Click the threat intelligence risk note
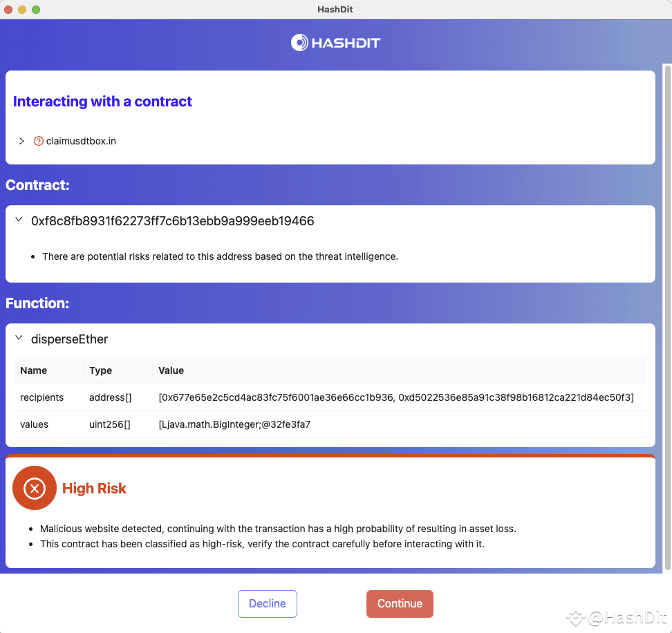 click(x=221, y=256)
